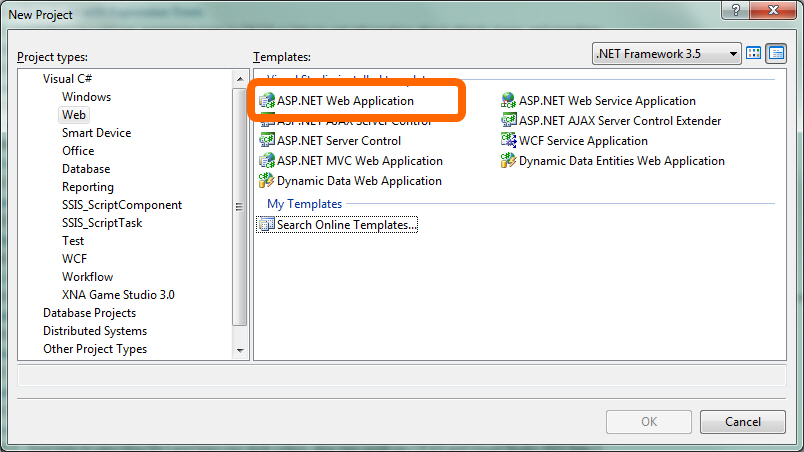Select Reporting project type
Image resolution: width=804 pixels, height=452 pixels.
pos(88,187)
